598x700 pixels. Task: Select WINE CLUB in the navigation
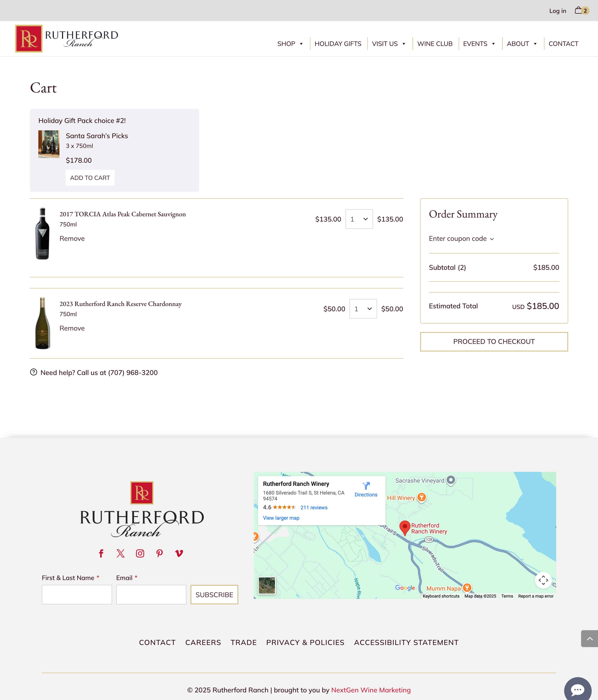click(435, 44)
